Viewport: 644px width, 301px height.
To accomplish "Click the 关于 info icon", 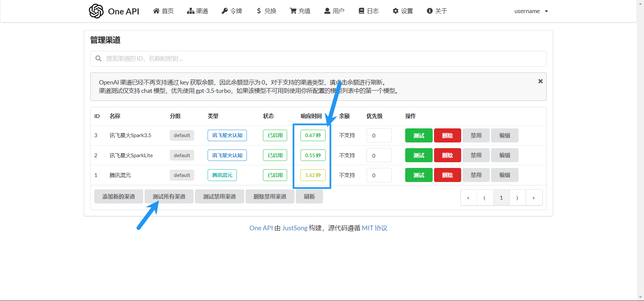I will pyautogui.click(x=429, y=11).
